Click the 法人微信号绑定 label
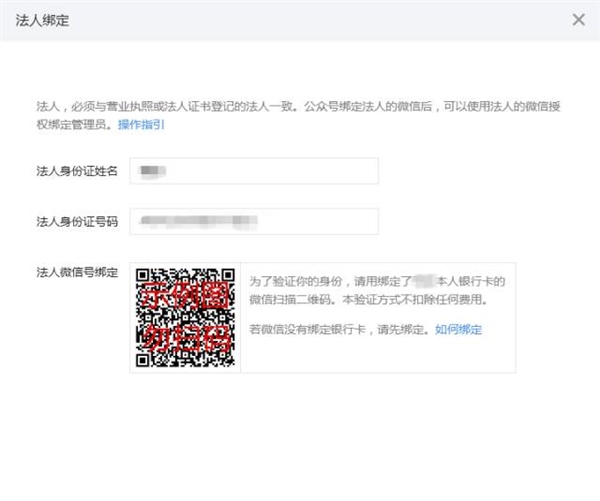This screenshot has height=501, width=600. coord(76,271)
